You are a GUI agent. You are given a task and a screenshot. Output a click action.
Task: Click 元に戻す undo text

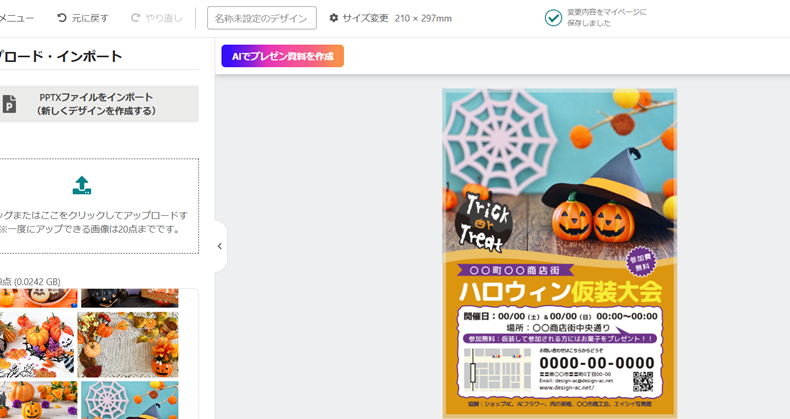(90, 18)
